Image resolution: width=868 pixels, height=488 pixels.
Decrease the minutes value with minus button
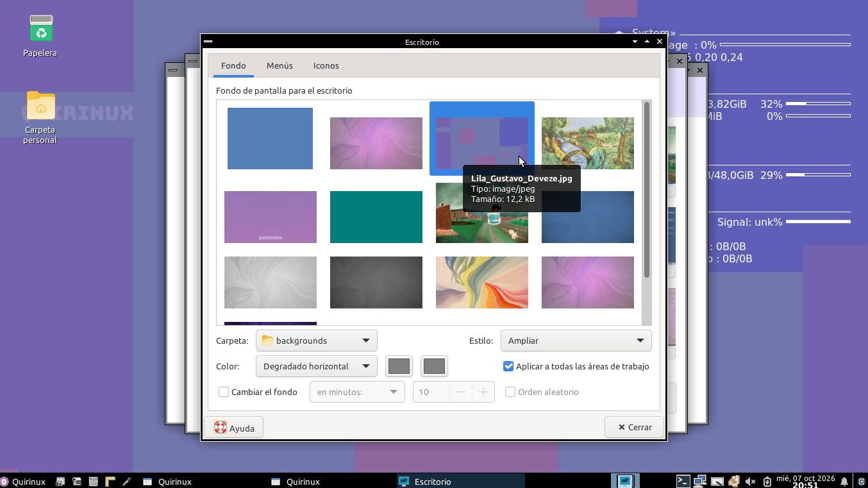pos(460,392)
